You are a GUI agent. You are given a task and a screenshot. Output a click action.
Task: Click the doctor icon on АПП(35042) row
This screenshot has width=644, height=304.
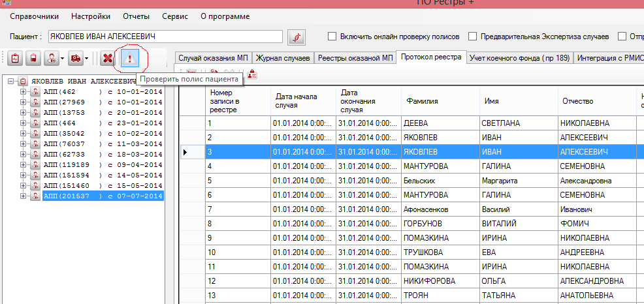[36, 133]
